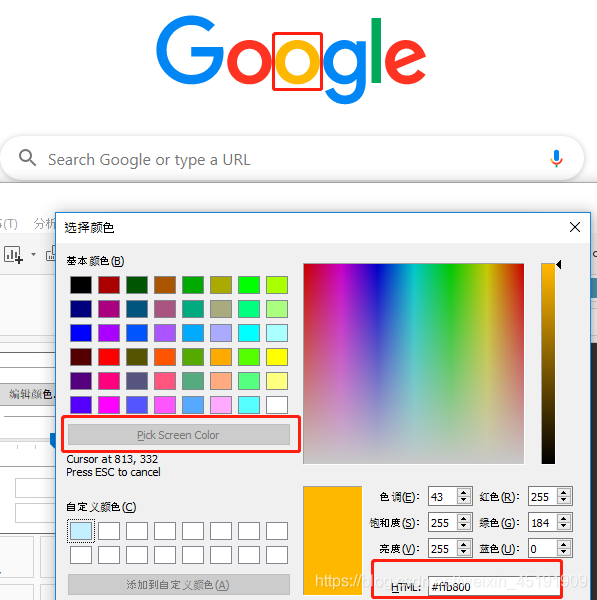This screenshot has width=597, height=600.
Task: Click the Search Google or type a URL box
Action: tap(292, 158)
